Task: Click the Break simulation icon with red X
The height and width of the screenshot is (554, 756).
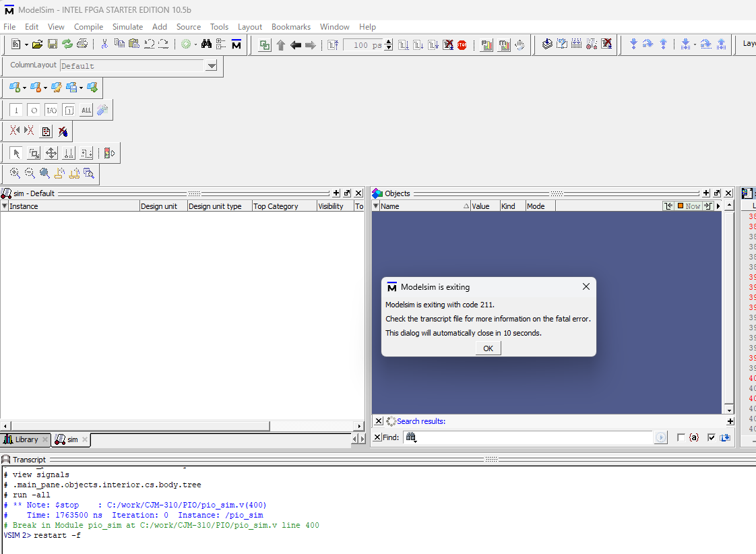Action: click(448, 45)
